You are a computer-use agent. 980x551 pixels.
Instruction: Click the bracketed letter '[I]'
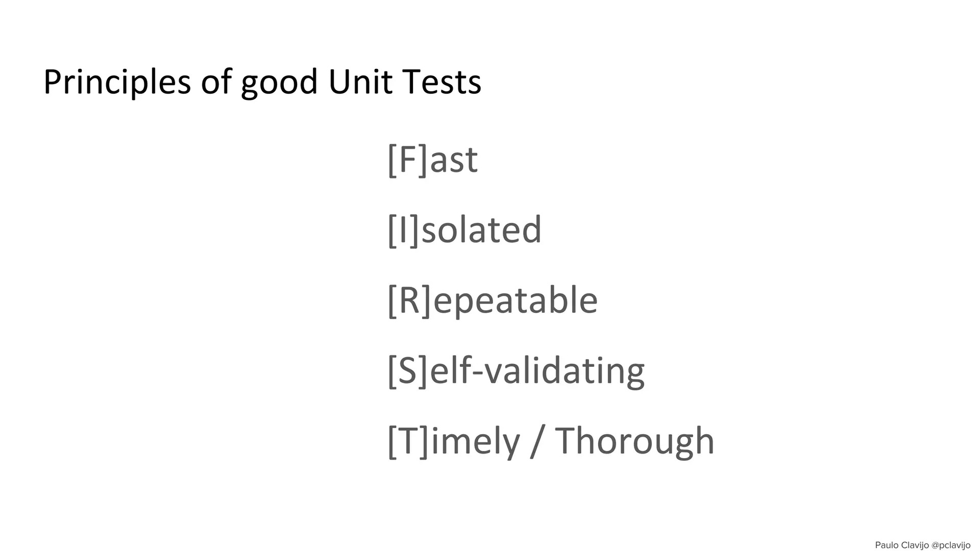point(403,230)
